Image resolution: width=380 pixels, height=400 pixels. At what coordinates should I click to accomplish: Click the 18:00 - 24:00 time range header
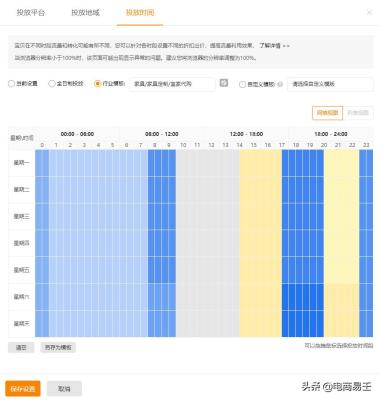[x=331, y=134]
